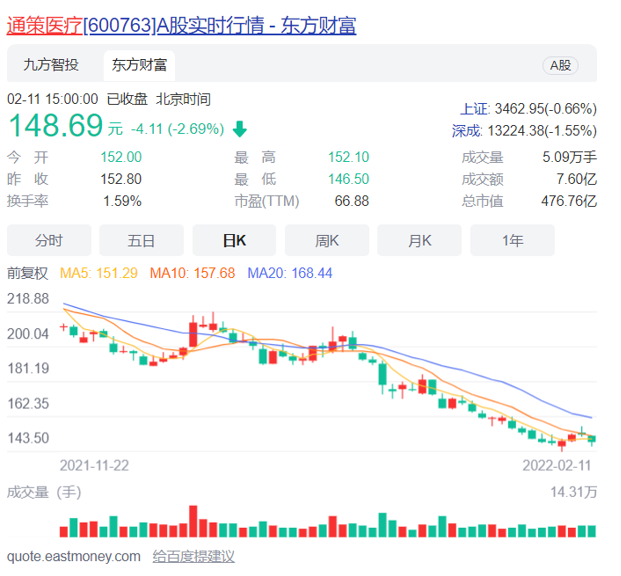621x576 pixels.
Task: Click the 181.19 price axis label
Action: tap(28, 368)
